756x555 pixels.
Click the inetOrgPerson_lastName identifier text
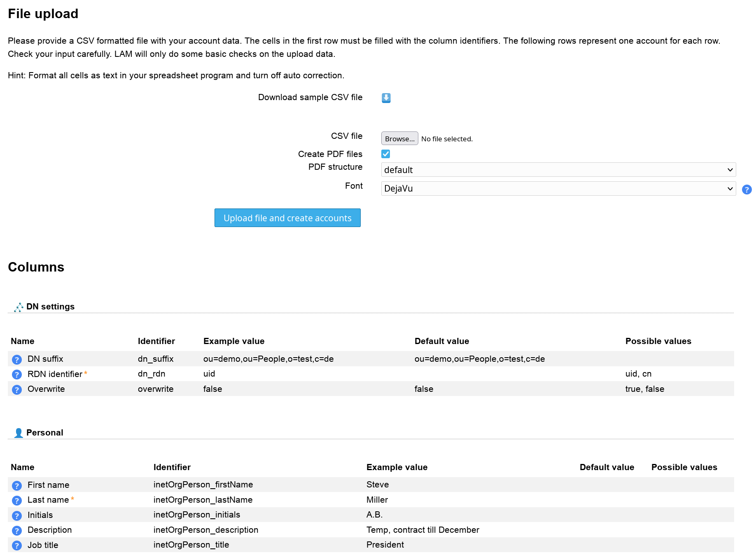coord(203,500)
